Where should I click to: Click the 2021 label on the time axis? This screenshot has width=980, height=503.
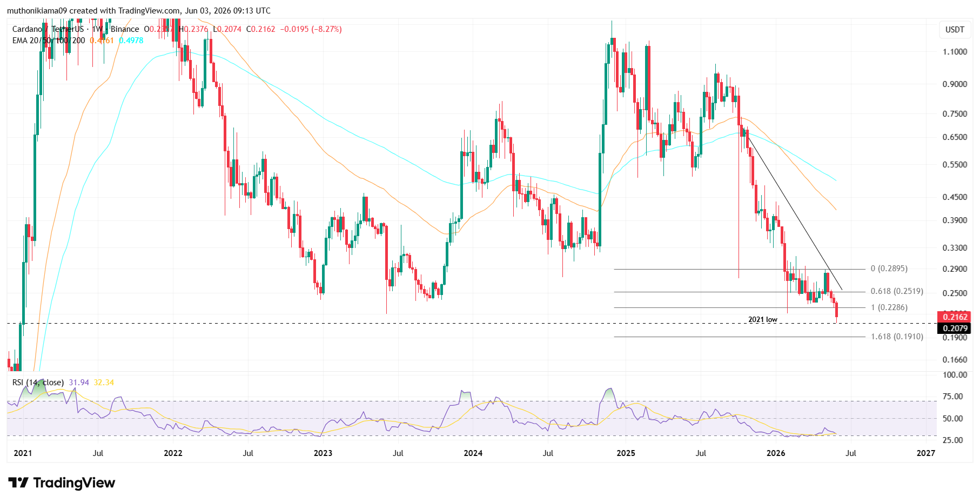pos(23,453)
